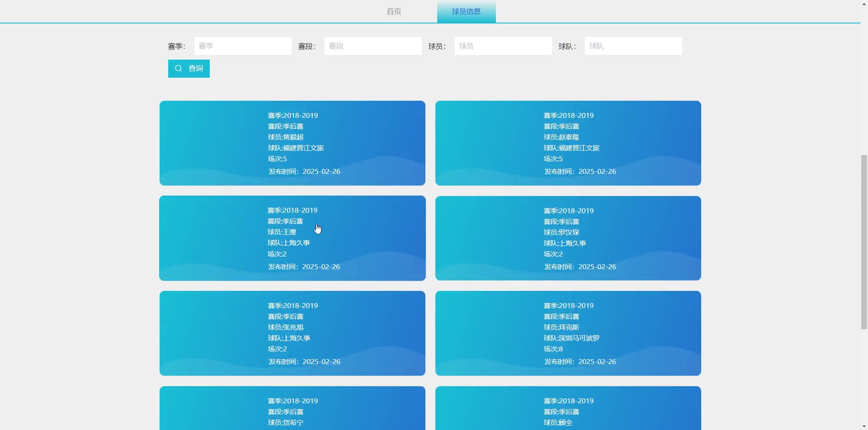Click 赛段:季后赛 in 罗汉琛 card
Screen dimensions: 868x430
561,221
